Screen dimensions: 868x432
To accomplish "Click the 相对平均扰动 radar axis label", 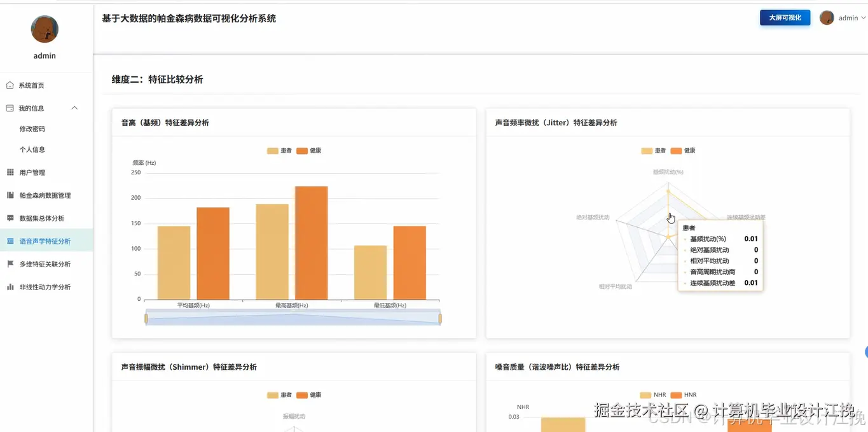I will [616, 287].
